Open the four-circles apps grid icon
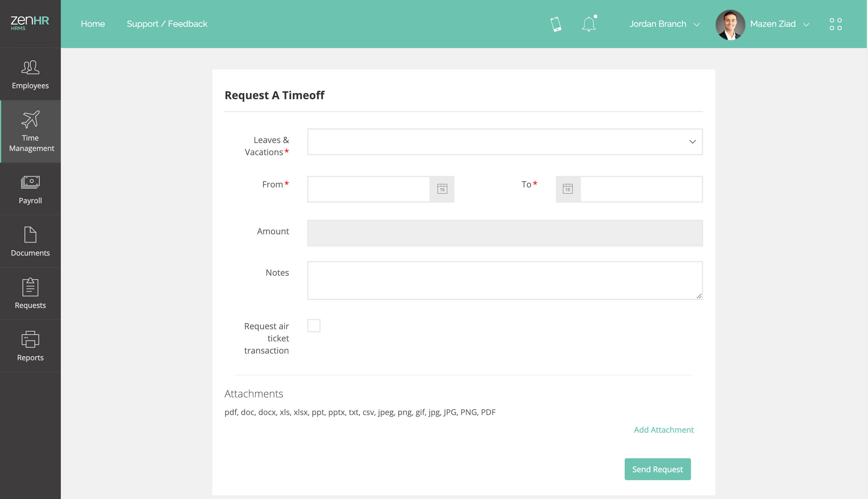 [835, 24]
